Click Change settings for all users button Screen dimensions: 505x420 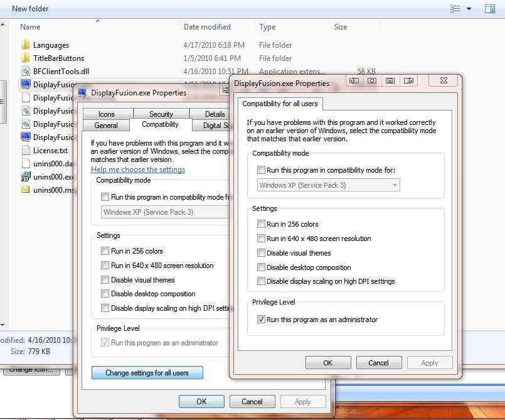[148, 373]
